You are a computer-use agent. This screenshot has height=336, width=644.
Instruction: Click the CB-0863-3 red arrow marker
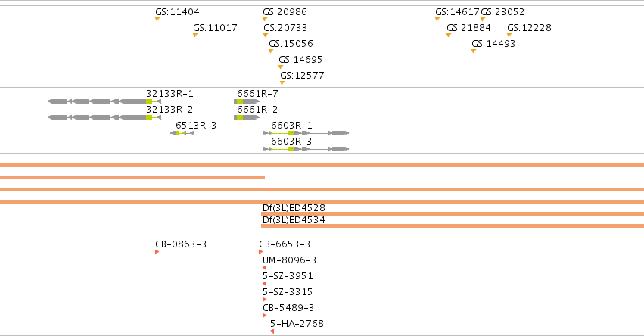[157, 252]
